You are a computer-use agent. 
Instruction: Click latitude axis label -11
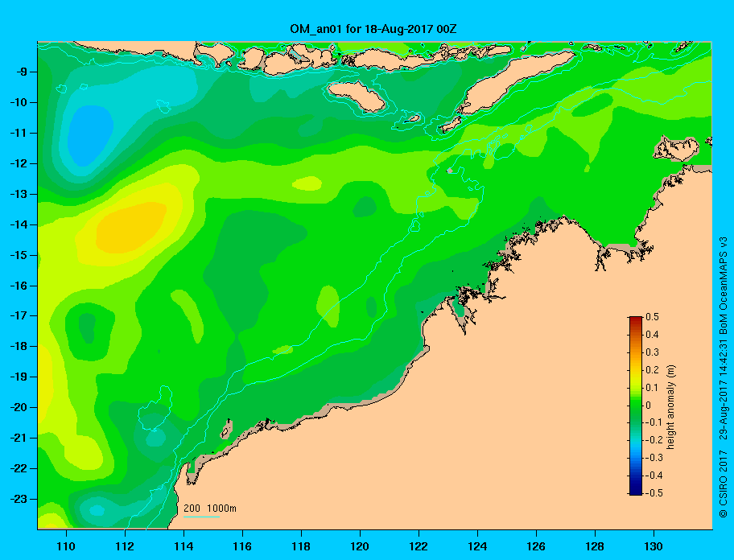click(x=18, y=133)
